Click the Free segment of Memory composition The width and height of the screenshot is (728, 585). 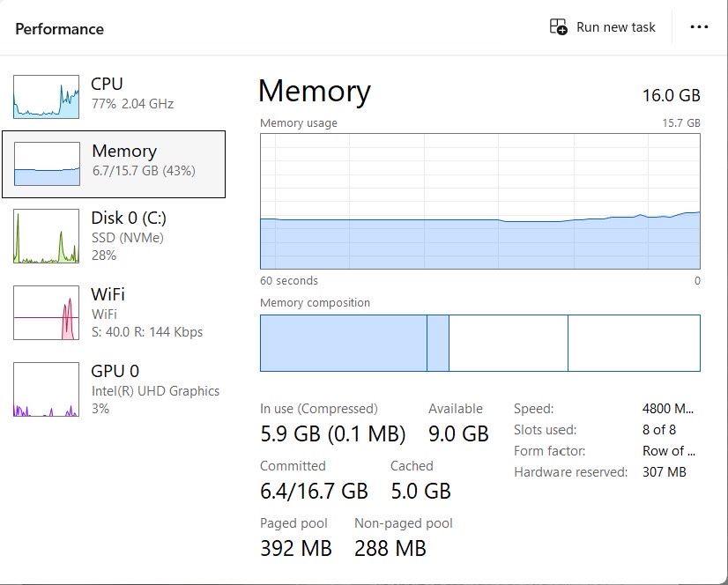pos(634,343)
